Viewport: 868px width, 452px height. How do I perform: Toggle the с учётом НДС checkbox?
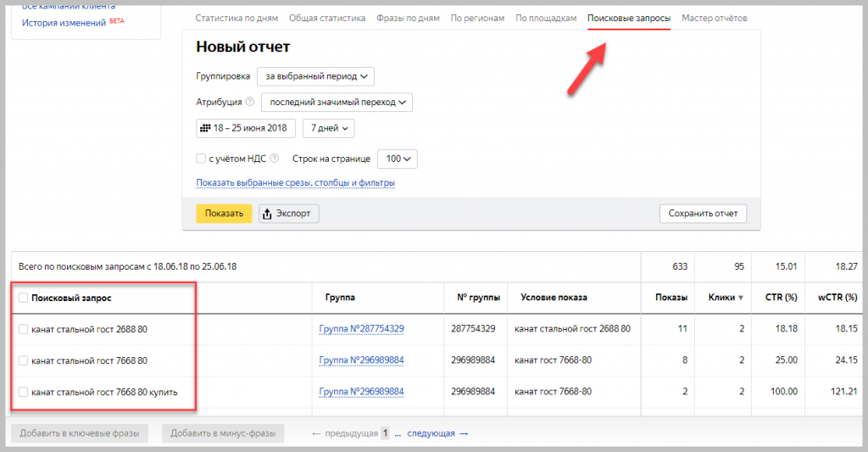(x=201, y=159)
